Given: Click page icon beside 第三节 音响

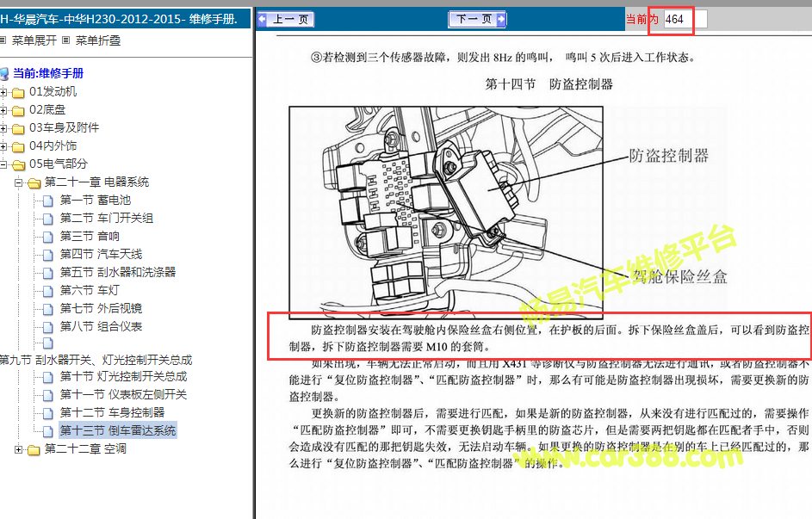Looking at the screenshot, I should 47,237.
